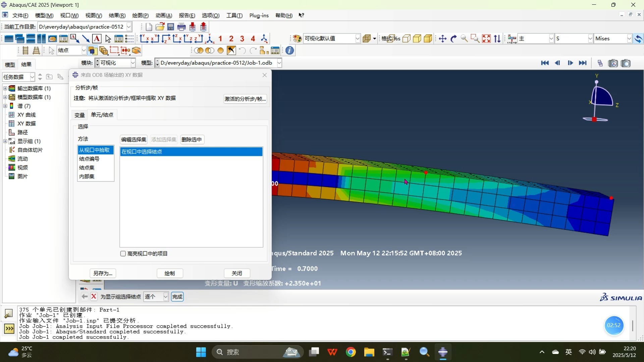Open the Mises invariant dropdown
This screenshot has width=644, height=362.
629,39
